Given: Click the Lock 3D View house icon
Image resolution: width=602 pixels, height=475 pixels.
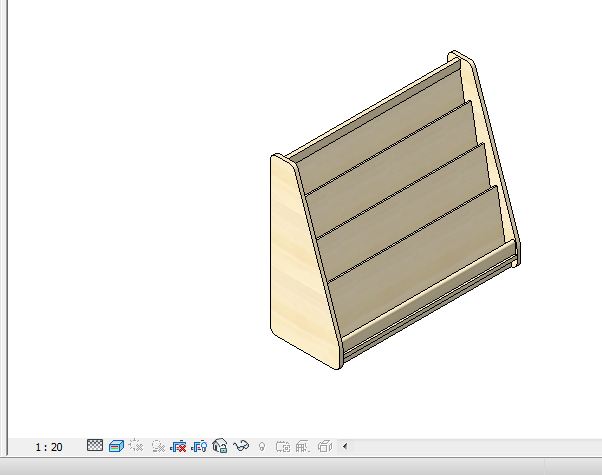Looking at the screenshot, I should [x=220, y=446].
